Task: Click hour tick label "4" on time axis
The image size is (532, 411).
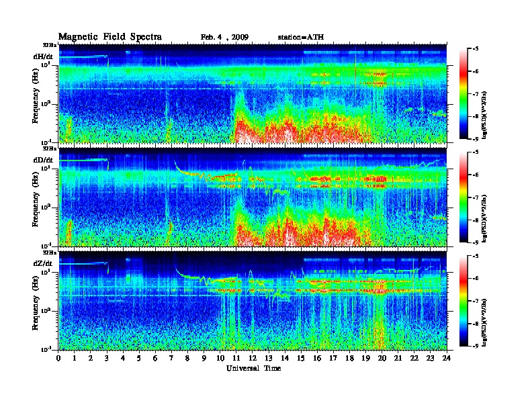Action: coord(123,359)
